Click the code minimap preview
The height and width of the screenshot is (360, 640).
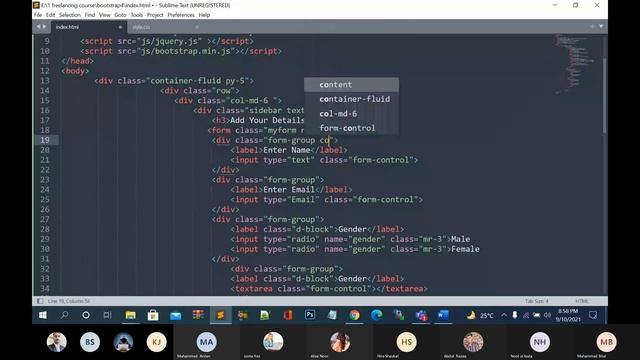pyautogui.click(x=576, y=63)
